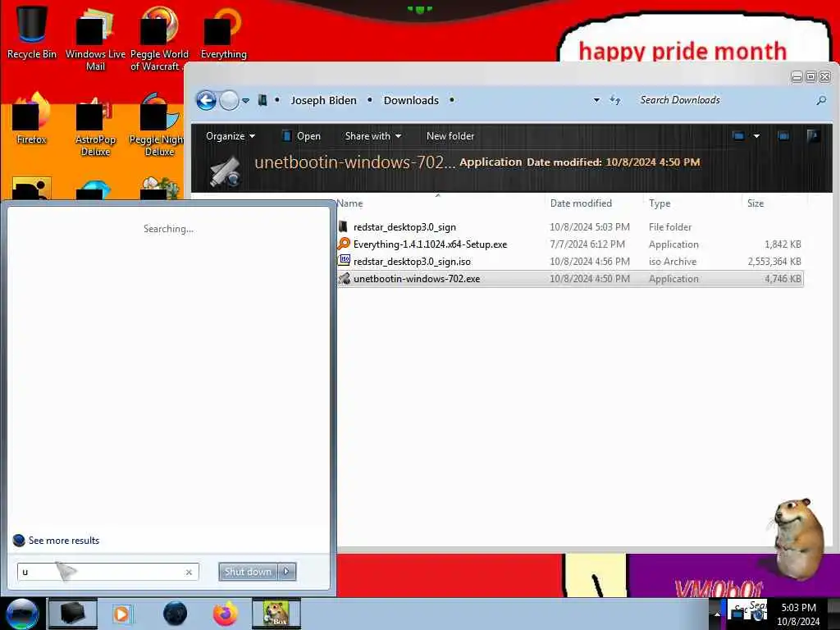The height and width of the screenshot is (630, 840).
Task: Launch Peggle World of Warcraft desktop icon
Action: (x=158, y=38)
